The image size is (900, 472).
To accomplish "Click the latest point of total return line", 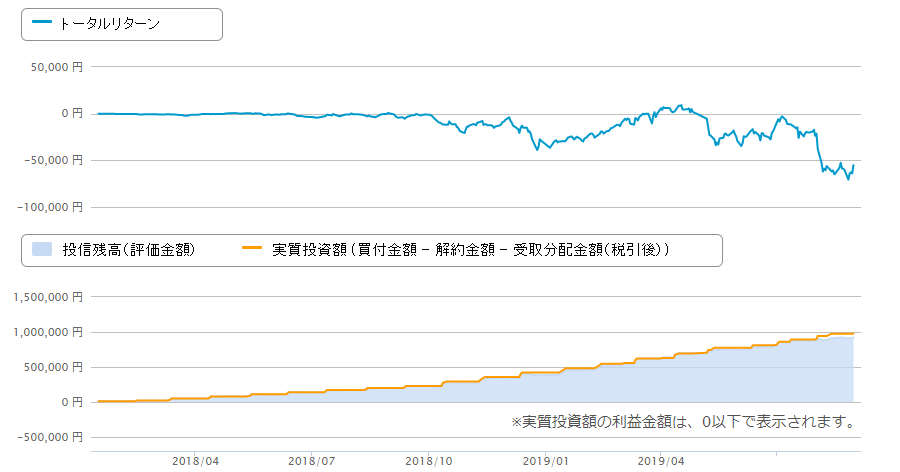I will tap(854, 165).
